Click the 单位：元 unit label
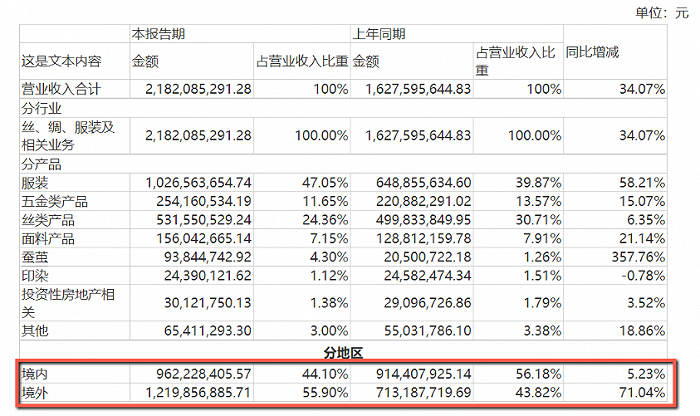This screenshot has height=416, width=700. (x=662, y=12)
